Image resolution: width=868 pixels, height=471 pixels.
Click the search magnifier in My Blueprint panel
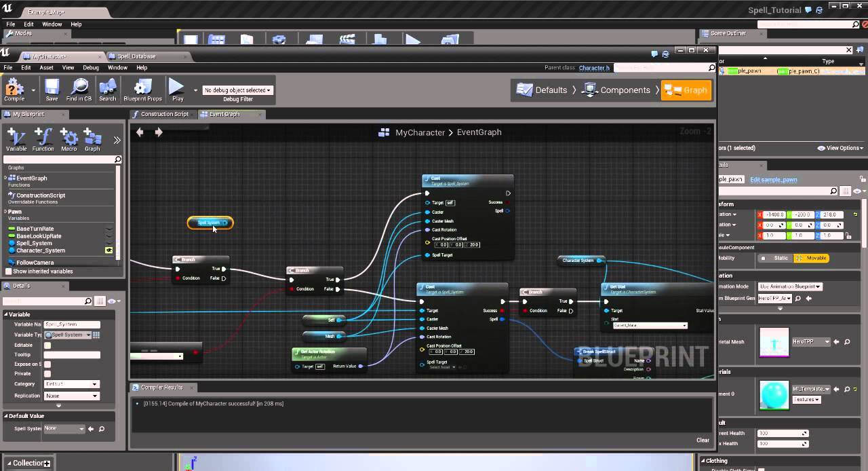click(x=117, y=159)
